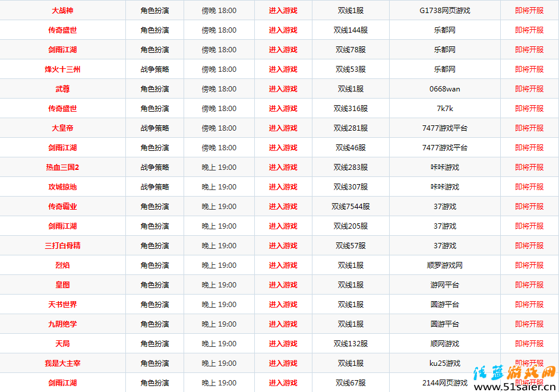Select 7477游戏平台 in the 大皇帝 row
The height and width of the screenshot is (392, 559).
pyautogui.click(x=445, y=128)
